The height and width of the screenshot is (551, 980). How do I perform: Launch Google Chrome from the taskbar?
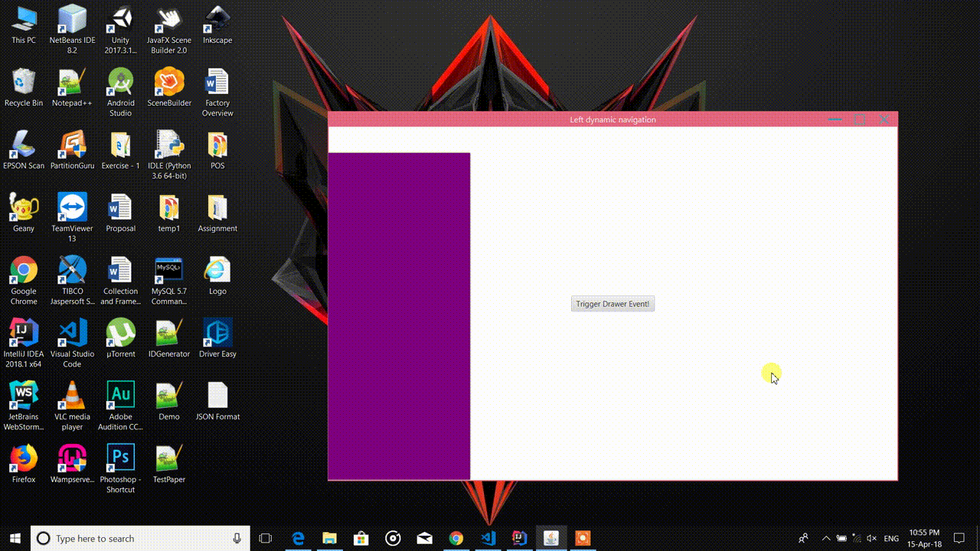(x=456, y=538)
